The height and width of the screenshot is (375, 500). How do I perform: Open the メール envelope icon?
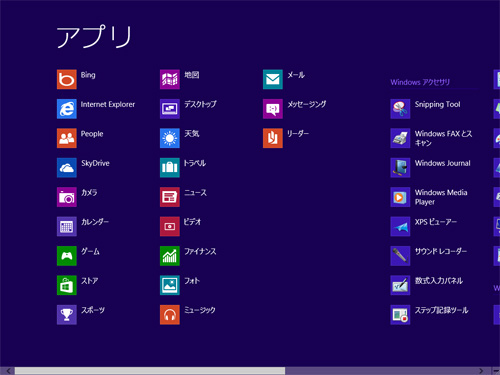tap(273, 79)
